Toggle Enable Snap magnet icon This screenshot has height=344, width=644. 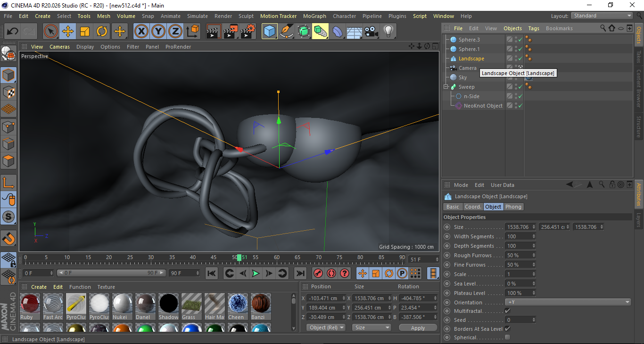(x=8, y=238)
